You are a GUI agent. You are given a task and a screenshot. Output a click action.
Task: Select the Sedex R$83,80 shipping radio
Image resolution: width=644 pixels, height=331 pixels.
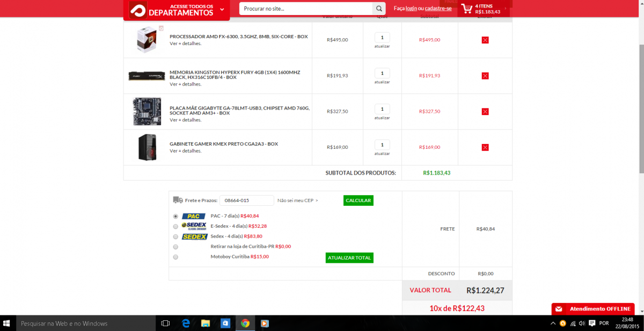click(x=175, y=236)
